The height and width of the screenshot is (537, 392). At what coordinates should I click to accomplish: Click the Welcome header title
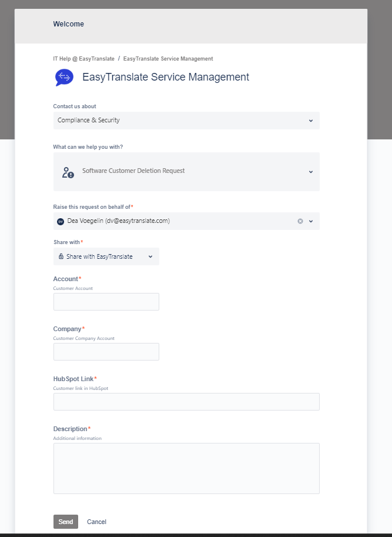[x=69, y=24]
